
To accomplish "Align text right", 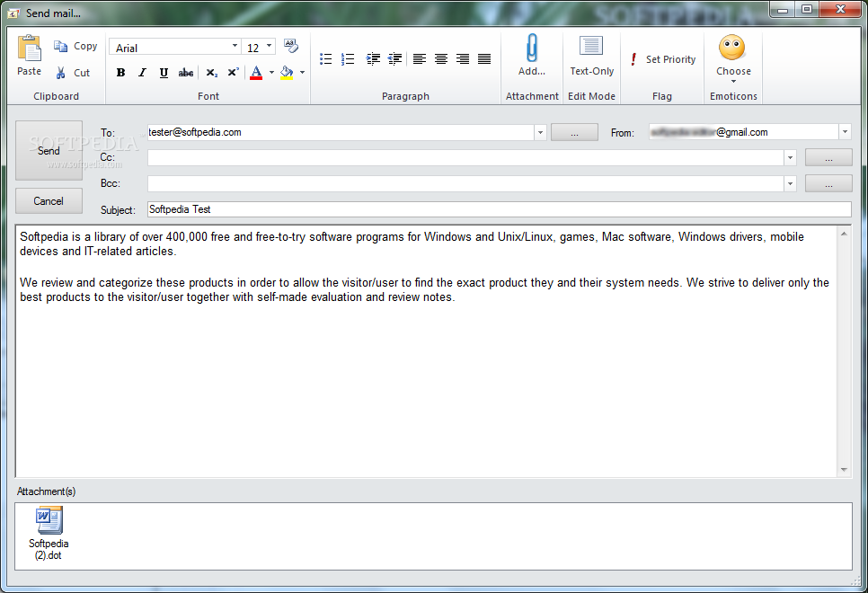I will 463,58.
